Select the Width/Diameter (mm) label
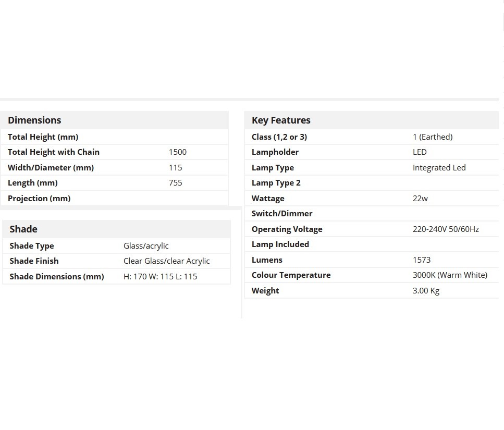The height and width of the screenshot is (430, 504). click(51, 168)
